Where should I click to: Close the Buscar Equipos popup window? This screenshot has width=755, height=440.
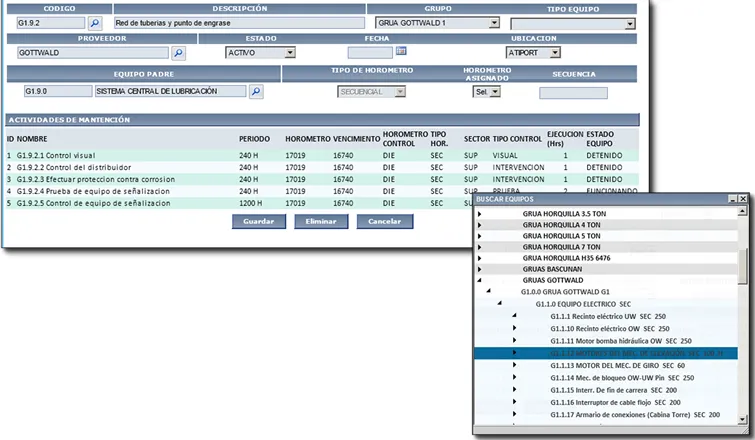coord(743,198)
